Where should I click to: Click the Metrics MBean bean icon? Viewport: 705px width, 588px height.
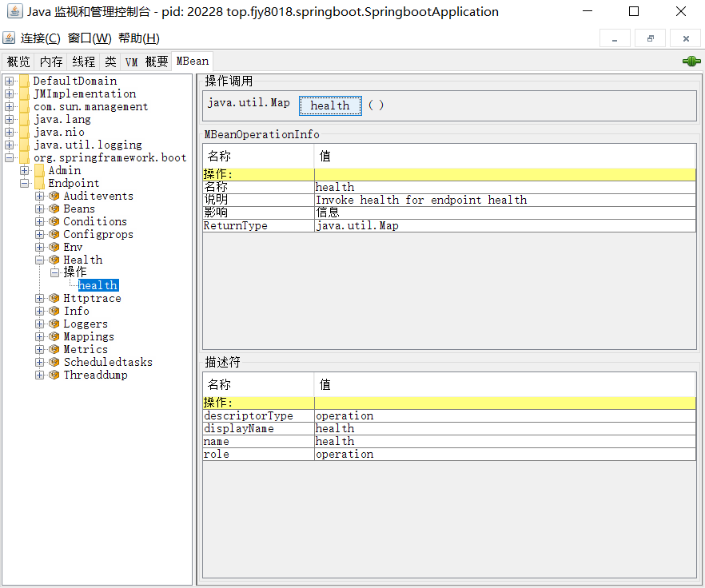tap(54, 349)
